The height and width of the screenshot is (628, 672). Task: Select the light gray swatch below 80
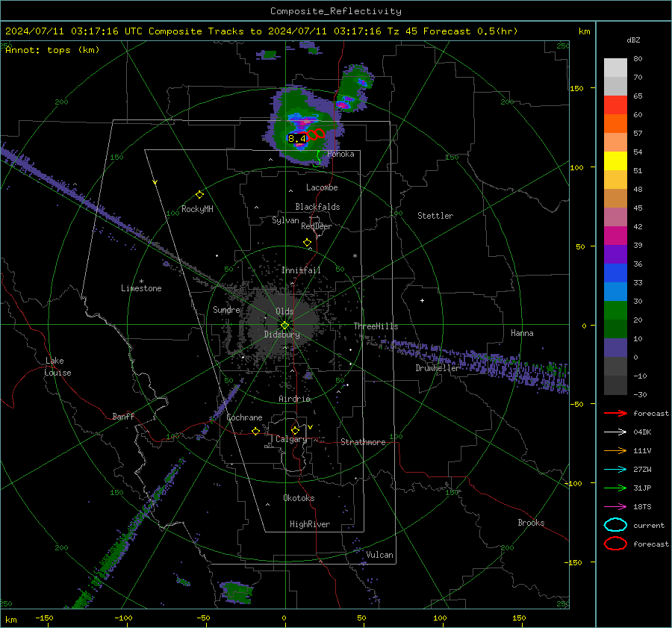pos(615,68)
